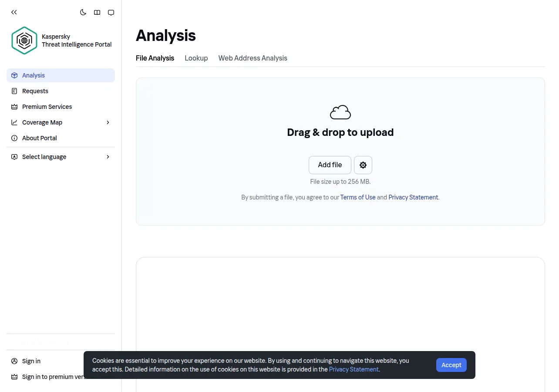Open Privacy Statement link in cookie banner

[354, 369]
